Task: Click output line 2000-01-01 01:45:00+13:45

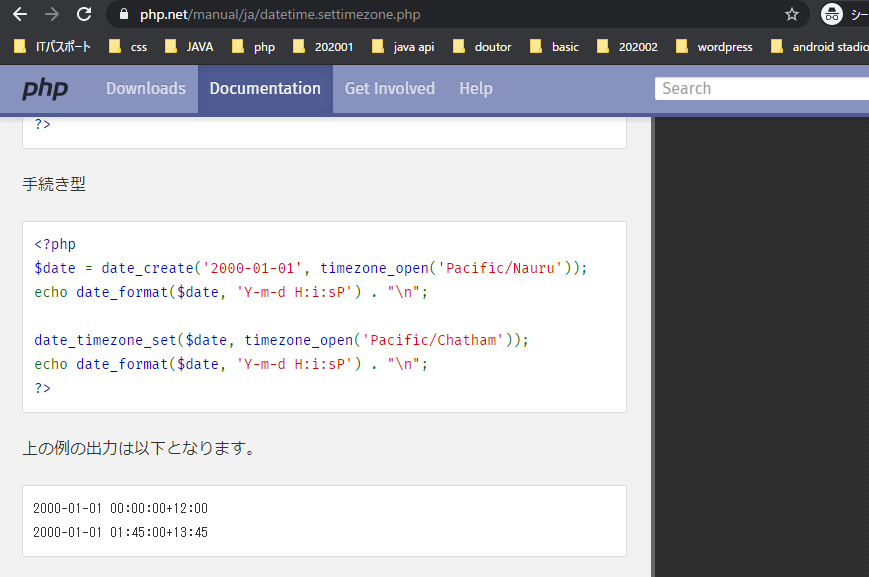Action: point(120,533)
